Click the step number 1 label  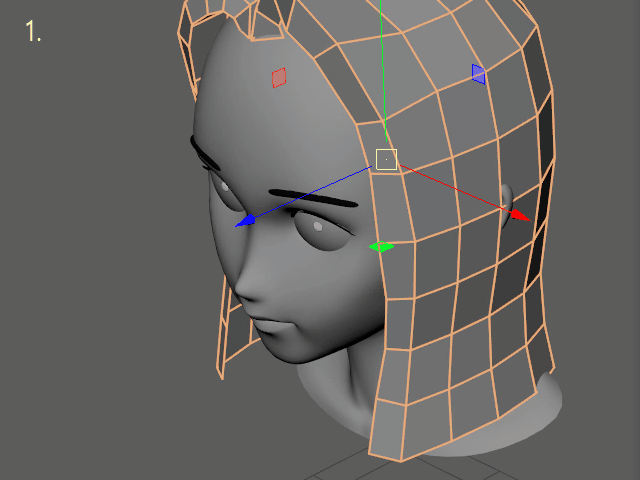[x=33, y=32]
